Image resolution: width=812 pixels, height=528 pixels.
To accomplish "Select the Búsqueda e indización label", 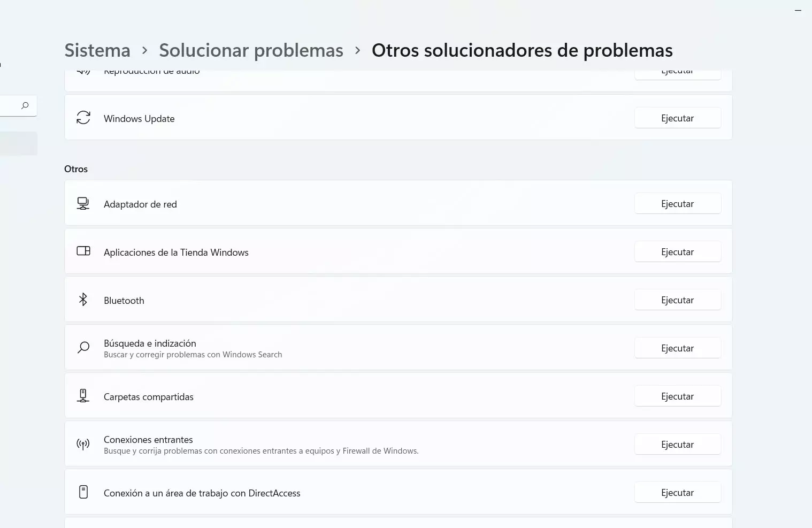I will [150, 343].
